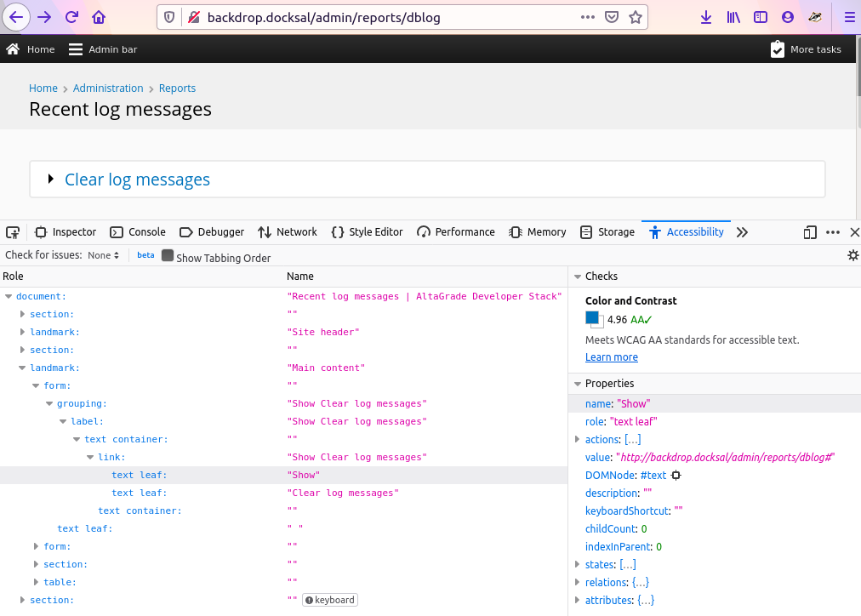Click the beta label in toolbar
861x616 pixels.
pos(145,255)
